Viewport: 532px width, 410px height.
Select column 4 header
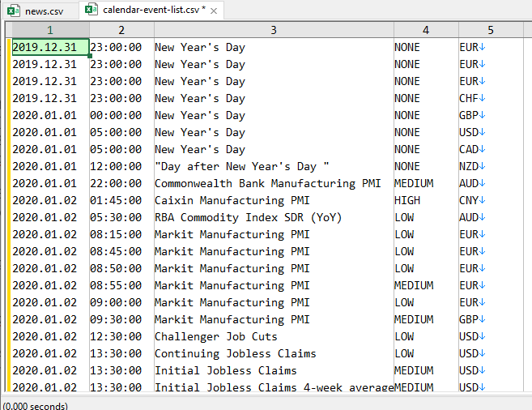pyautogui.click(x=426, y=30)
